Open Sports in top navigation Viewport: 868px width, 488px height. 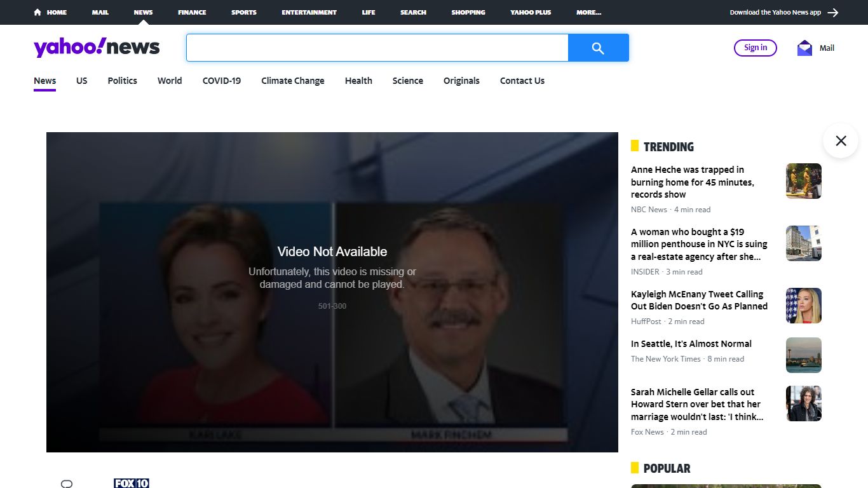click(x=244, y=12)
